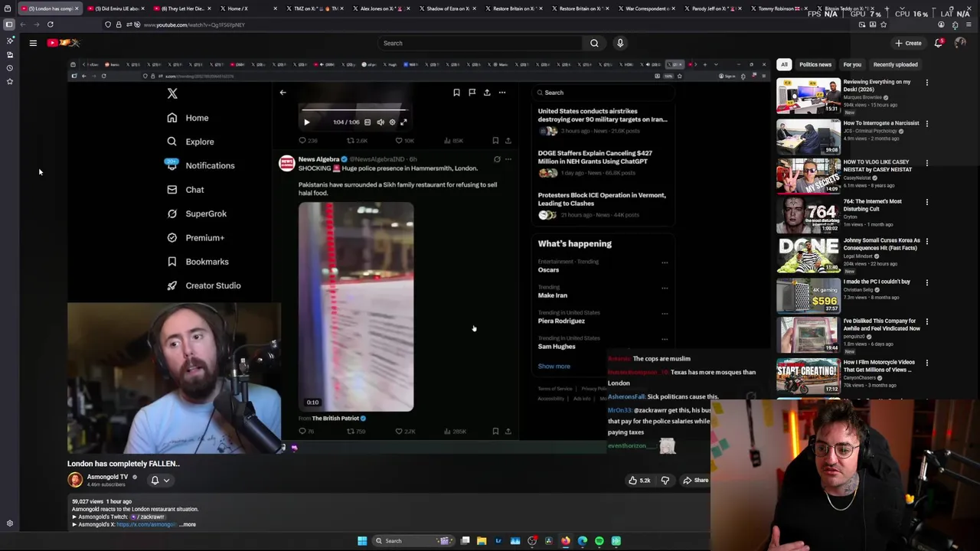Open the sparkle AI sidebar tool
The width and height of the screenshot is (980, 551).
click(x=9, y=40)
